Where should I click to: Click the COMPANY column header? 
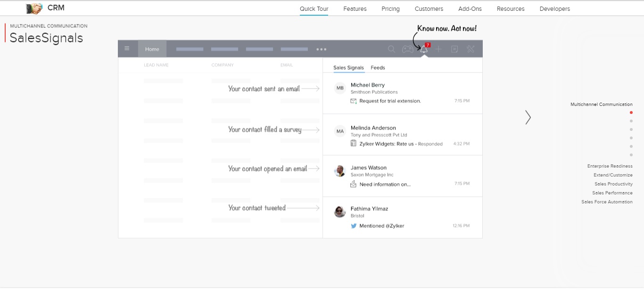pos(223,65)
